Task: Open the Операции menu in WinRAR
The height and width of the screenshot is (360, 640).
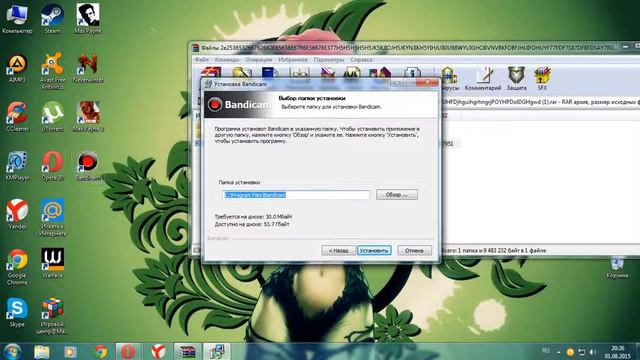Action: pyautogui.click(x=258, y=60)
